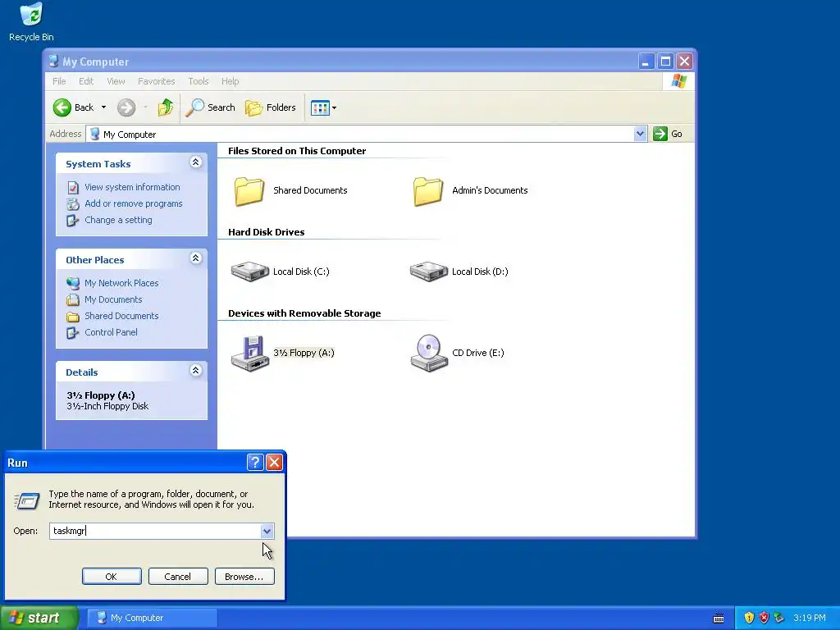The height and width of the screenshot is (630, 840).
Task: Open the Edit menu
Action: pos(86,81)
